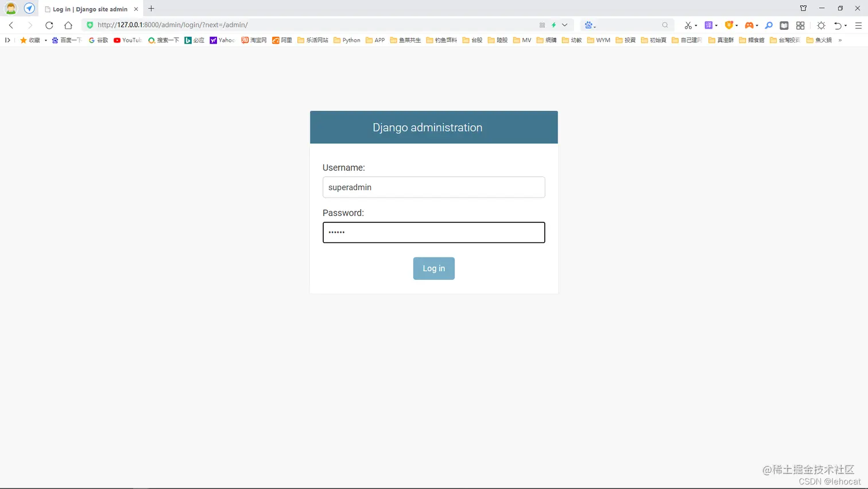Toggle the bookmarks sidebar panel icon
The height and width of the screenshot is (489, 868).
click(7, 40)
